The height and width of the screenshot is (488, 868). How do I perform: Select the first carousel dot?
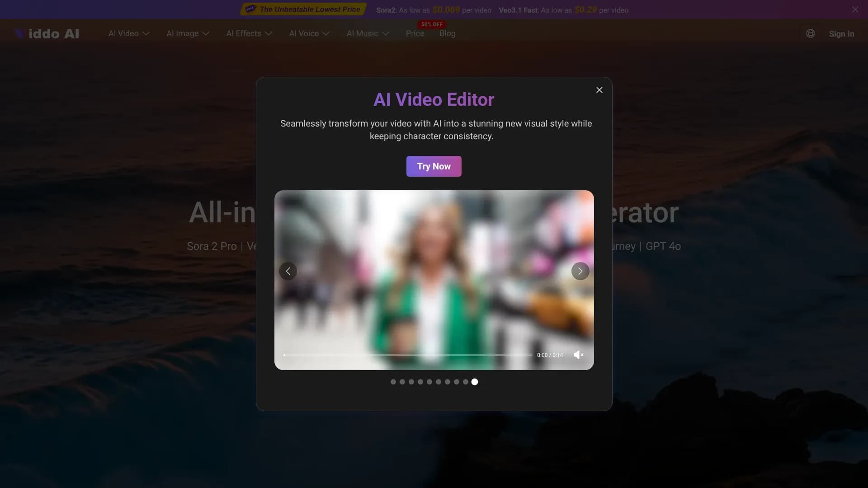tap(393, 382)
